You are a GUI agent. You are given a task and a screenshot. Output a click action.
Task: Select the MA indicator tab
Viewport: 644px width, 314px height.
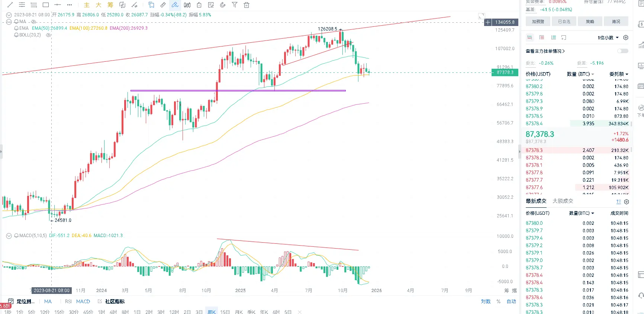(x=48, y=301)
